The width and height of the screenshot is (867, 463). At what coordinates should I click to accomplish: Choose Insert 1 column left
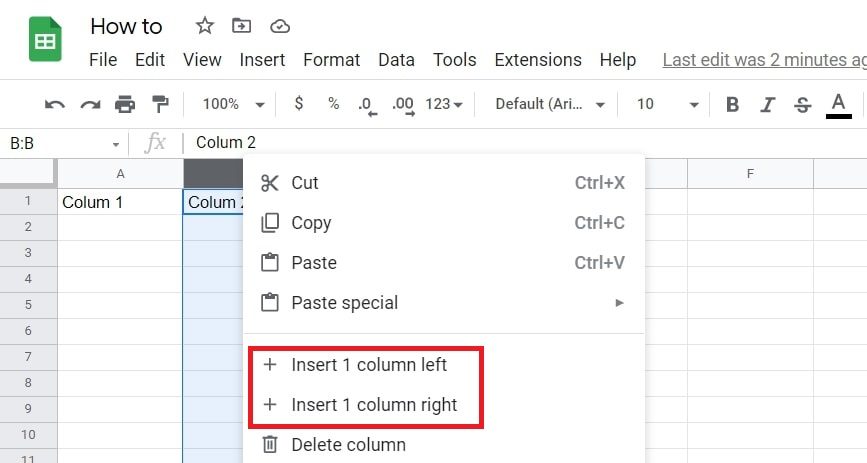(369, 365)
